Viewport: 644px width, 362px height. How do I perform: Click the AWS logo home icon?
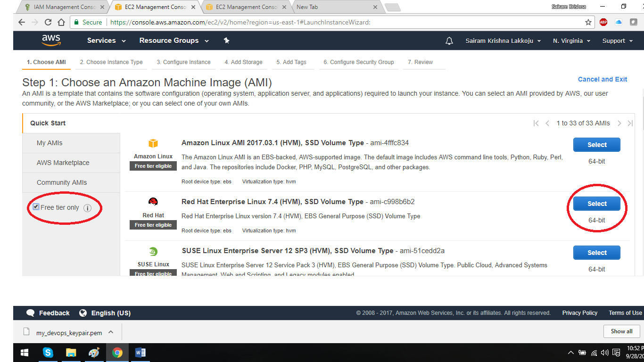click(x=51, y=41)
